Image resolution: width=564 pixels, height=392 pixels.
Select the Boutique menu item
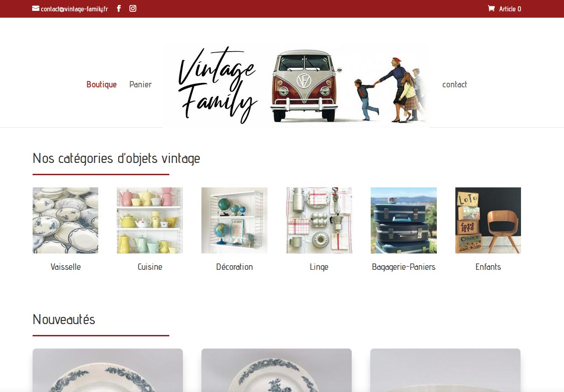101,84
